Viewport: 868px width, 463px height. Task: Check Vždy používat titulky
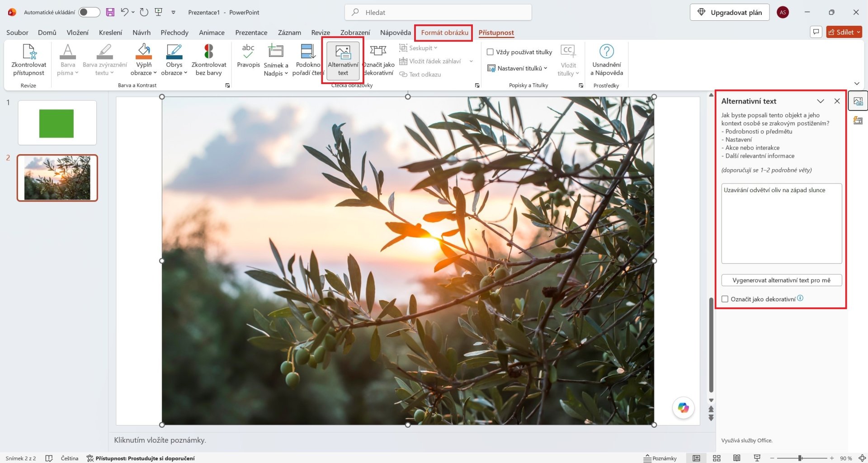490,52
